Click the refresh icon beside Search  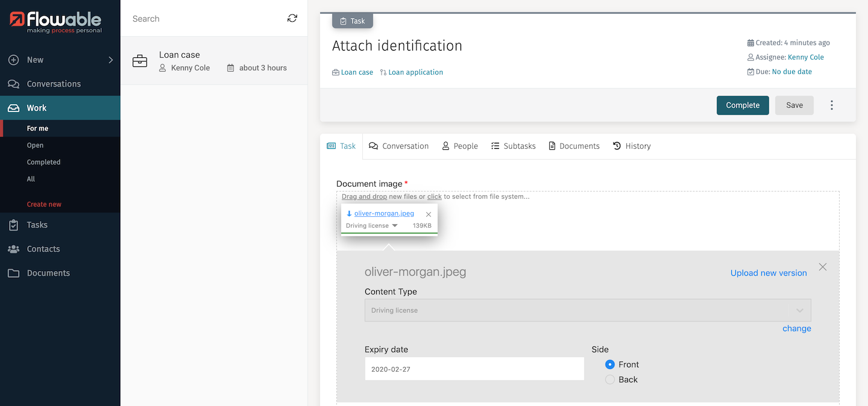coord(292,19)
